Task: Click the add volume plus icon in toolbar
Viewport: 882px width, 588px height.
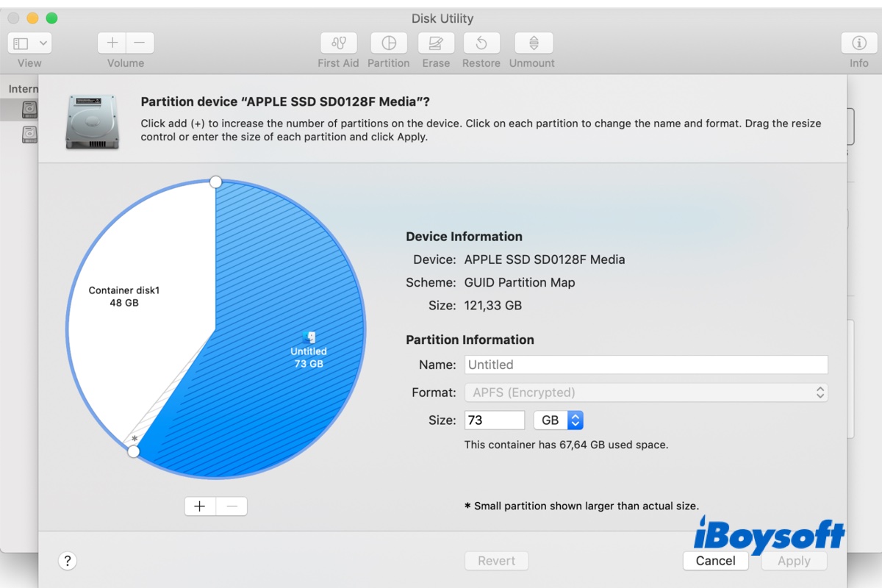Action: click(112, 43)
